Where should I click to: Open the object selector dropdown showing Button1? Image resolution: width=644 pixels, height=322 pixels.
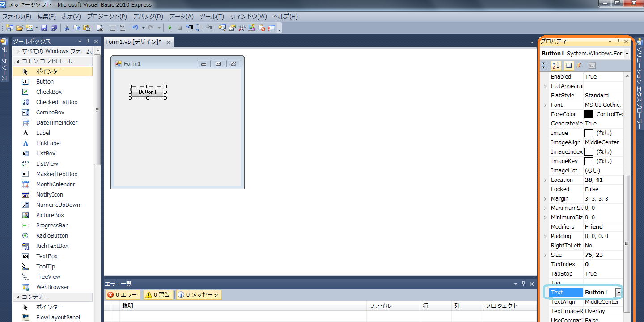coord(627,54)
